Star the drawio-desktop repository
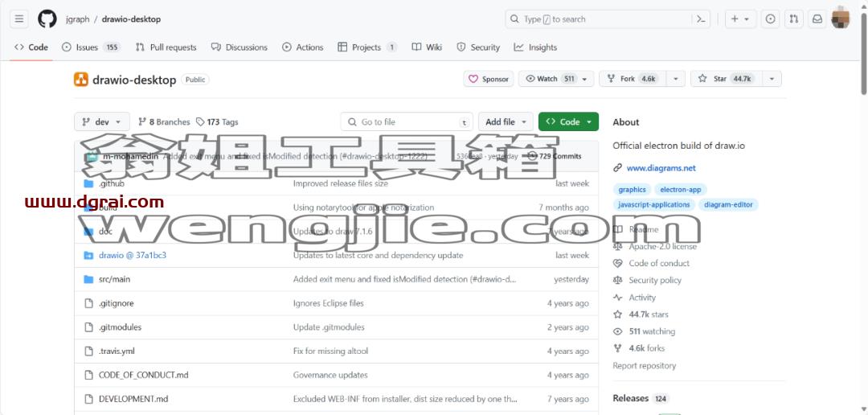Viewport: 868px width, 415px height. 726,79
